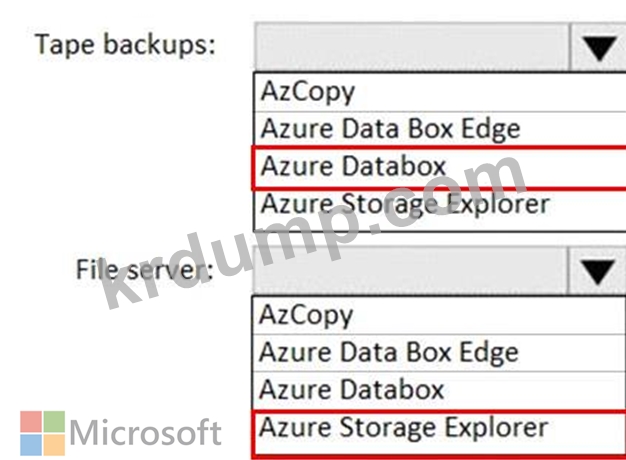Click the Tape backups label
Image resolution: width=626 pixels, height=460 pixels.
point(125,45)
